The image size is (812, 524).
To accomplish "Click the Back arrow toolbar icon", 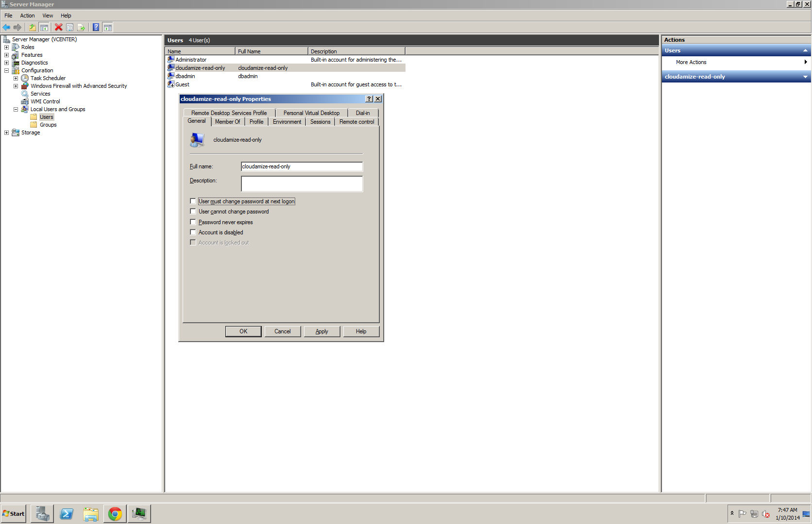I will (6, 27).
